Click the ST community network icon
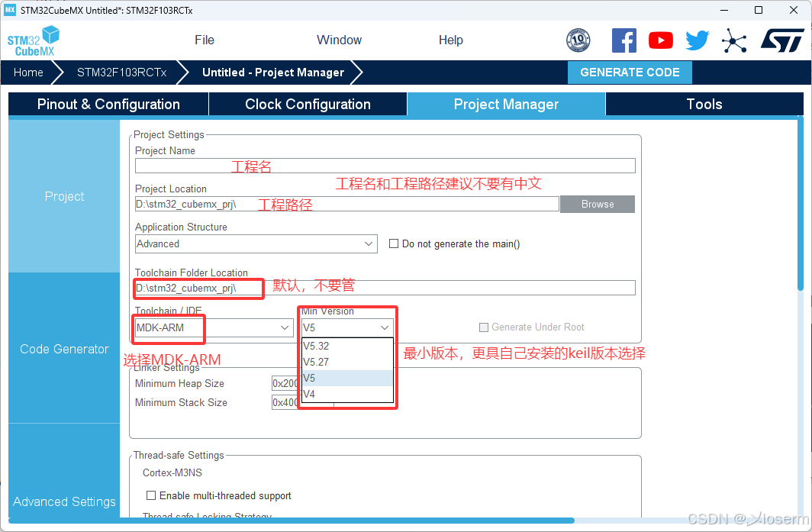The image size is (812, 532). tap(734, 40)
